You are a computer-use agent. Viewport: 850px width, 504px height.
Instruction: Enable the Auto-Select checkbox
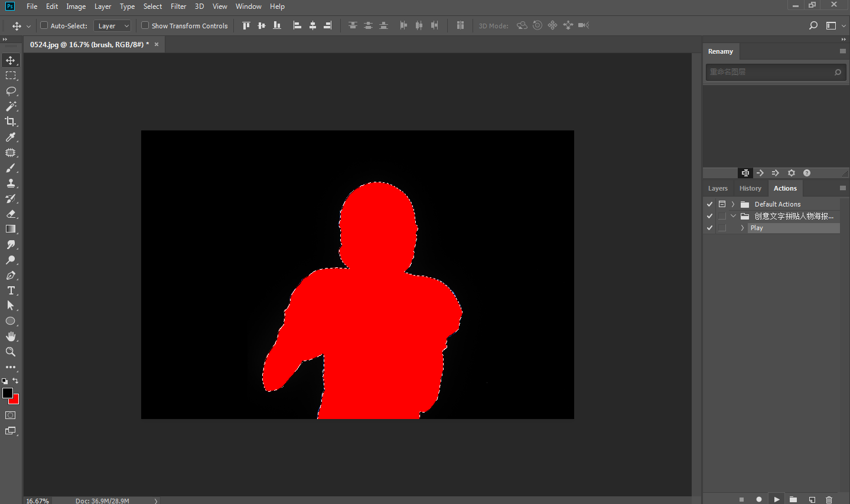[44, 25]
